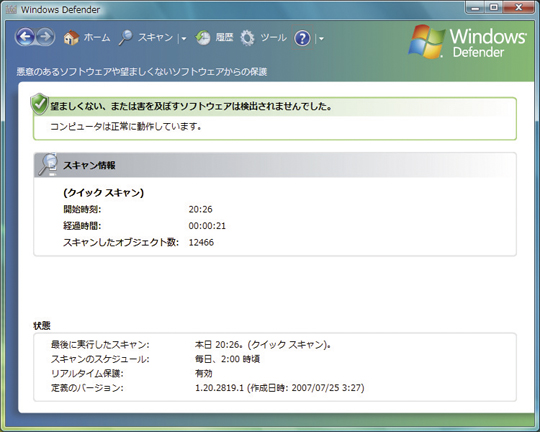Click the forward navigation arrow

pyautogui.click(x=45, y=37)
